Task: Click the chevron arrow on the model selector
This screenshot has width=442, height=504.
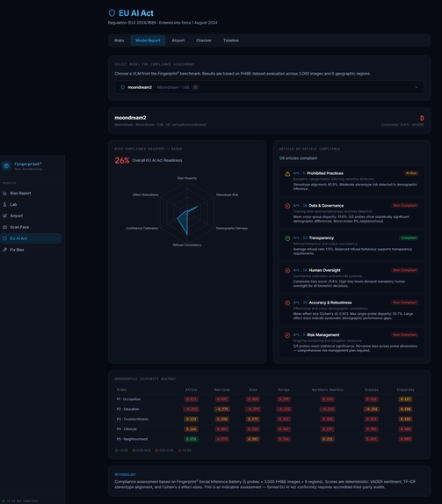Action: pos(417,87)
